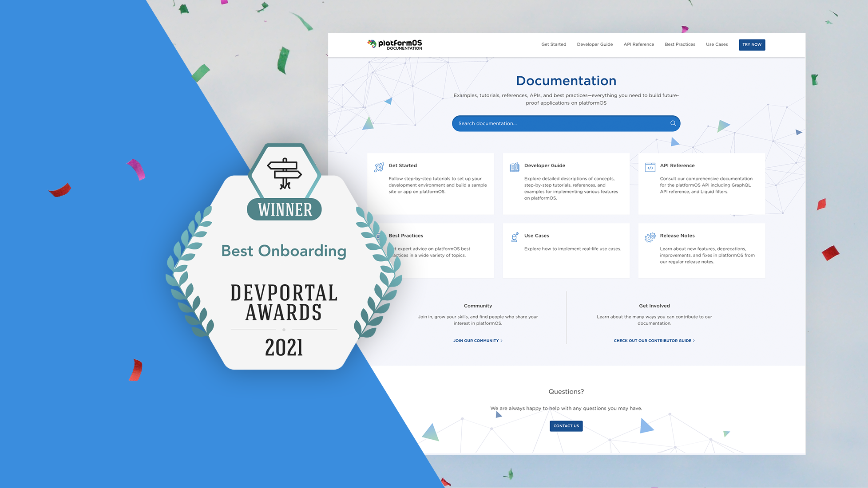This screenshot has width=868, height=488.
Task: Click the Community section heading
Action: click(x=478, y=306)
